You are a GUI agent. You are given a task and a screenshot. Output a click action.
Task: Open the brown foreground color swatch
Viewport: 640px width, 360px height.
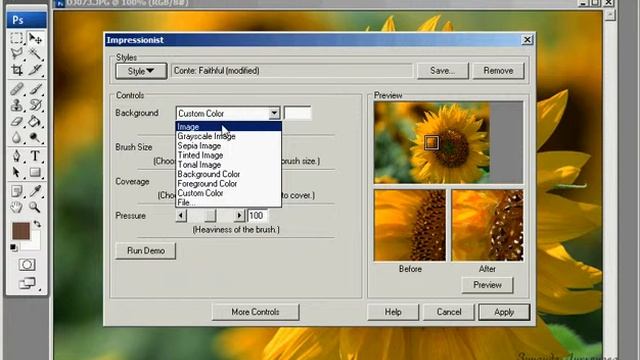20,231
